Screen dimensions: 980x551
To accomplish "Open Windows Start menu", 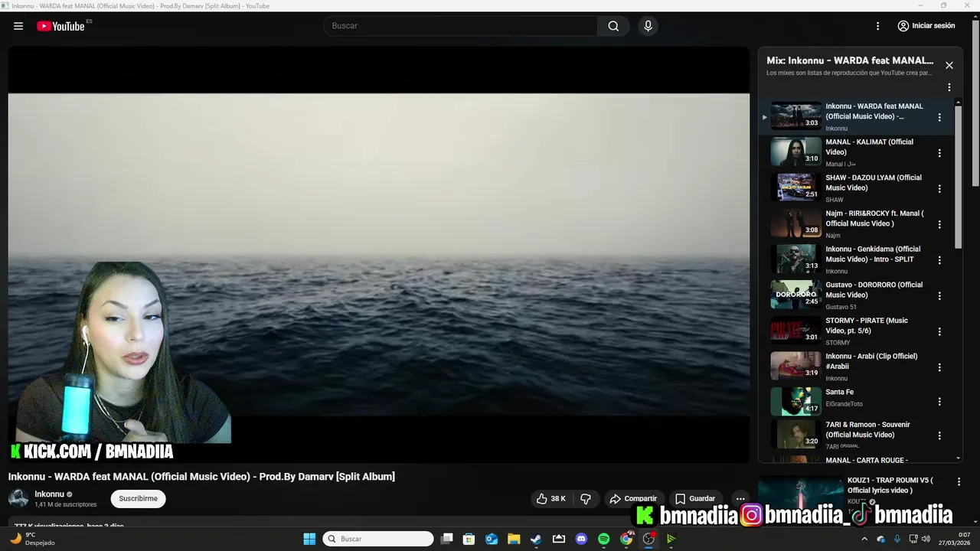I will click(309, 539).
